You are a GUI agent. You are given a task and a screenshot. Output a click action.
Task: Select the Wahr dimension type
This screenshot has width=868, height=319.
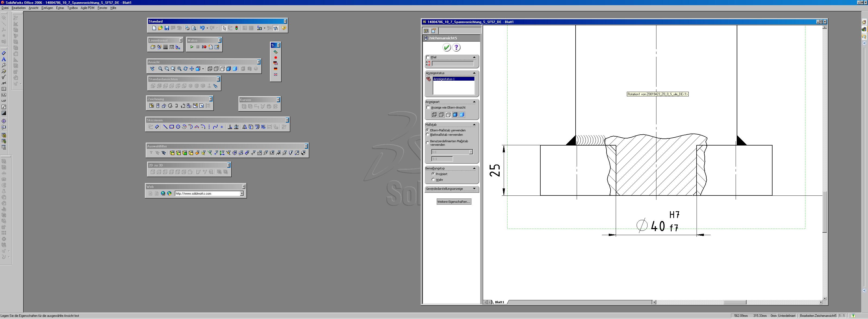click(x=433, y=180)
